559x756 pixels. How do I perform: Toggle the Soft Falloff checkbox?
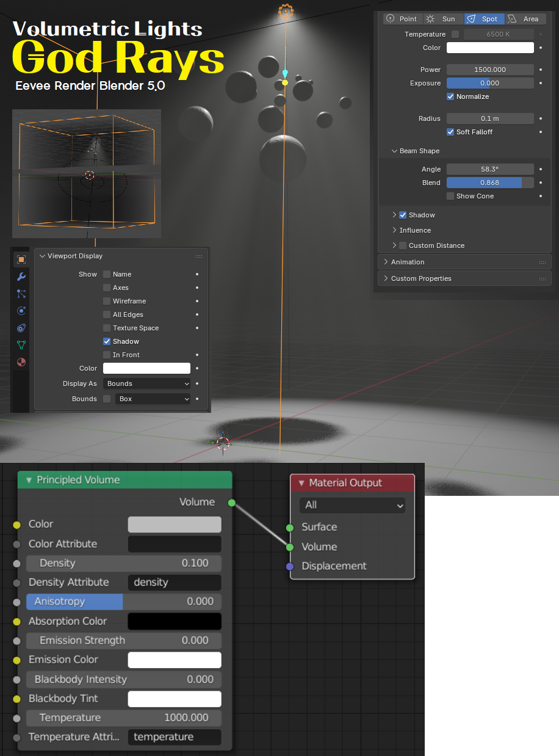pyautogui.click(x=450, y=132)
